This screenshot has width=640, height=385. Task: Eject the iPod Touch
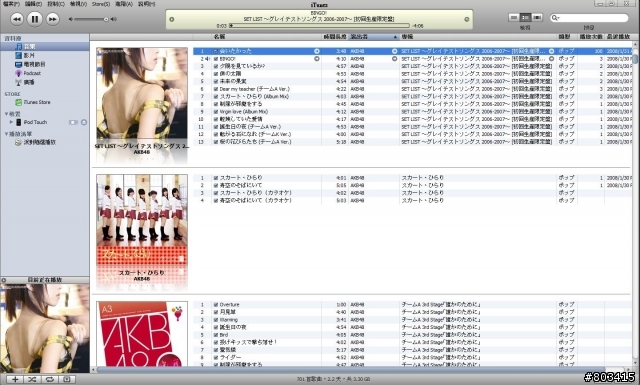pyautogui.click(x=84, y=122)
